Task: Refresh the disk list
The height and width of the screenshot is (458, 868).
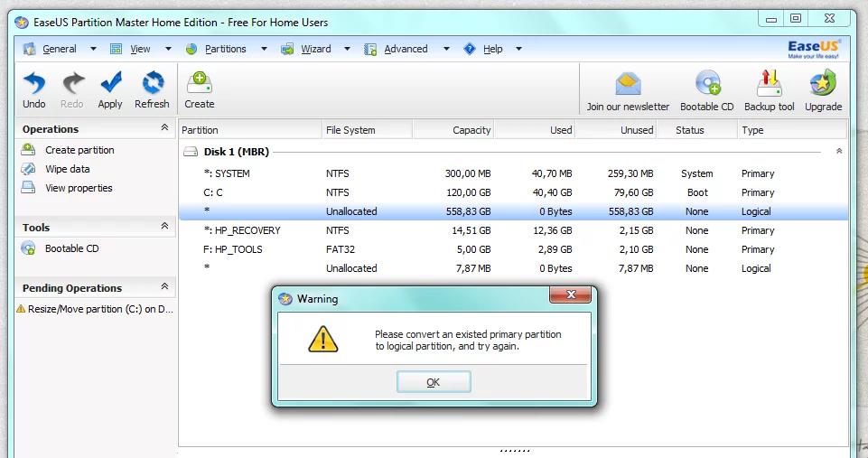Action: coord(153,82)
